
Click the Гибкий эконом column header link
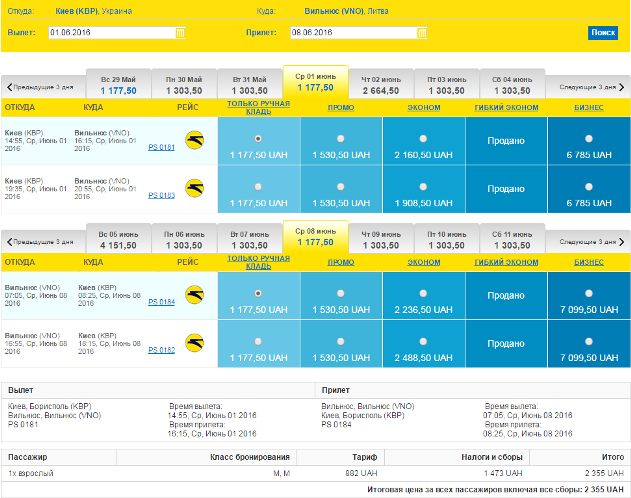click(x=506, y=107)
